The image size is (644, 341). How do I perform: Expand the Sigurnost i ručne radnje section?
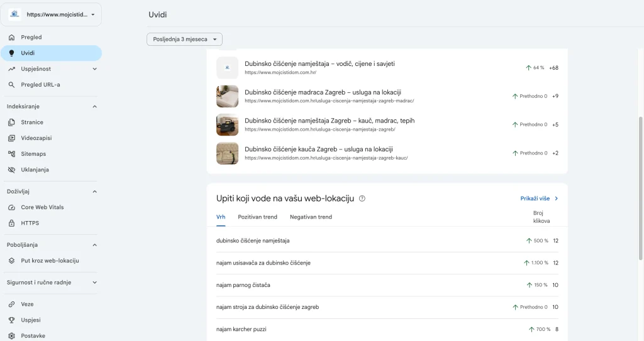tap(95, 283)
